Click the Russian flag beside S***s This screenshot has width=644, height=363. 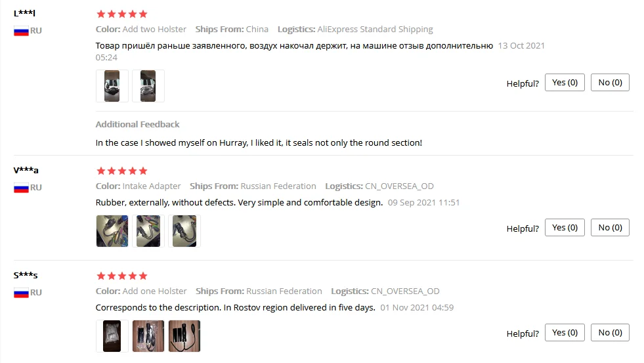(21, 293)
